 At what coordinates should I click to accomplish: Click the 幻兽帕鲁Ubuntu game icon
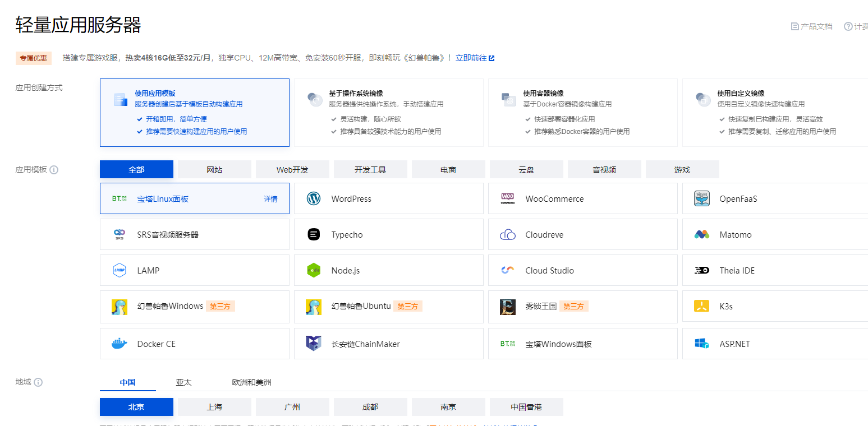tap(314, 307)
